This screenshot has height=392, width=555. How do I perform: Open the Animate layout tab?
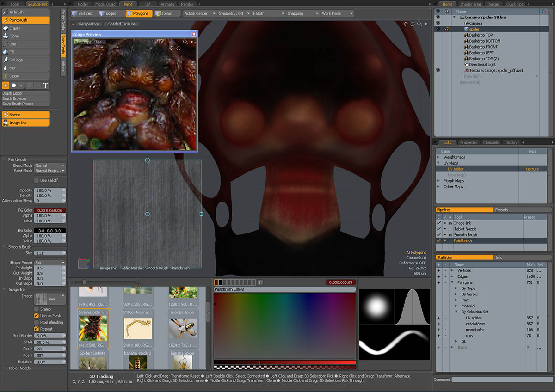167,4
